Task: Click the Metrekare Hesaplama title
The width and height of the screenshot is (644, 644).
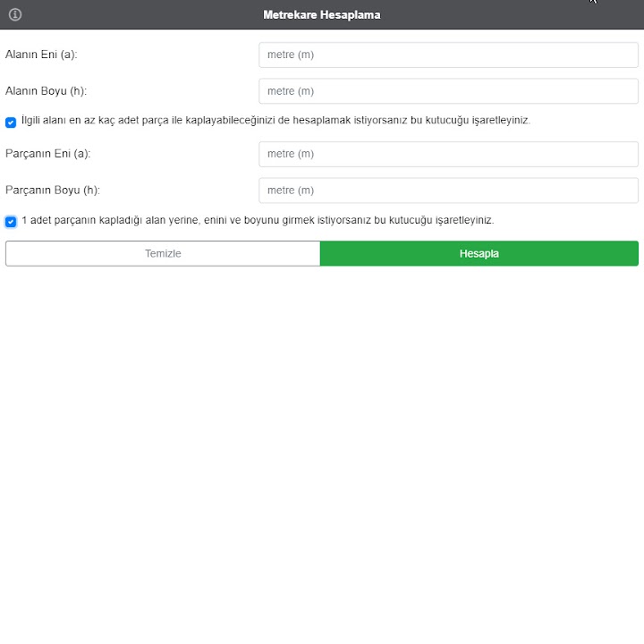Action: [x=322, y=15]
